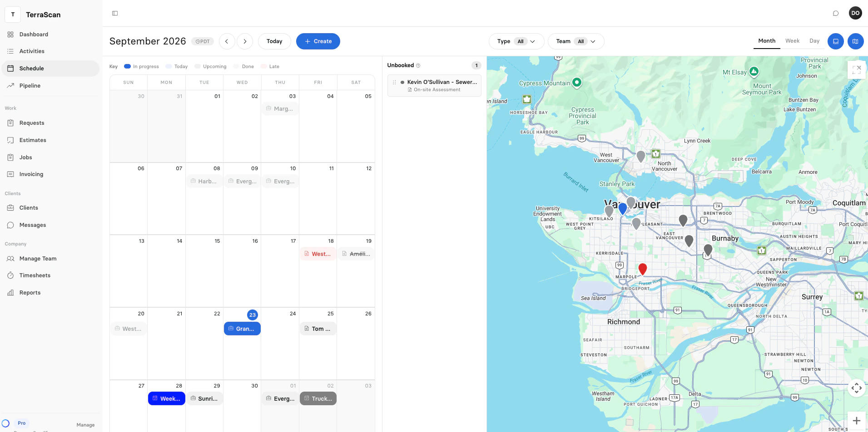The width and height of the screenshot is (868, 432).
Task: Open Activities in the sidebar
Action: [50, 51]
